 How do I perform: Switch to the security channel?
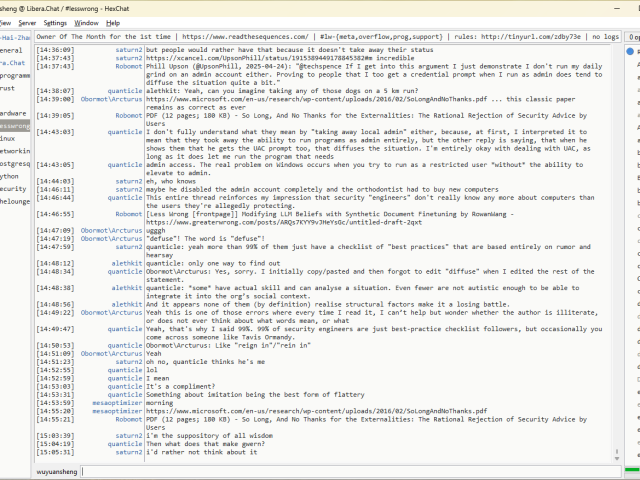click(x=13, y=188)
